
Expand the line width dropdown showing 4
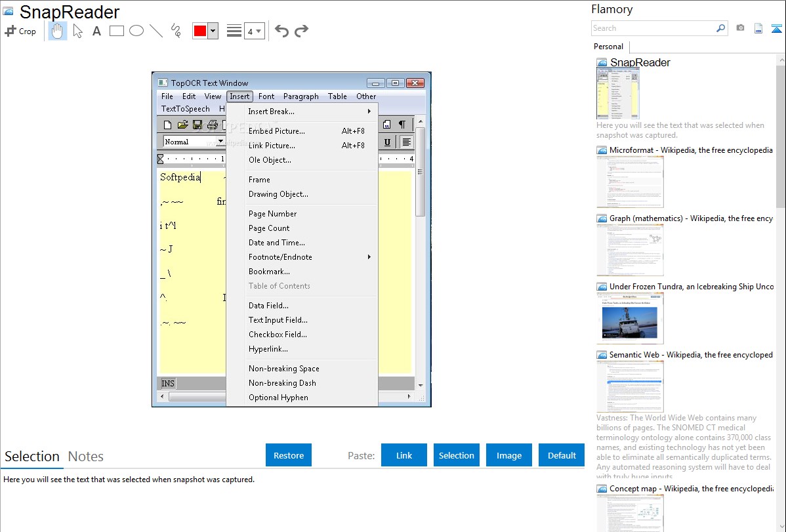click(x=255, y=31)
